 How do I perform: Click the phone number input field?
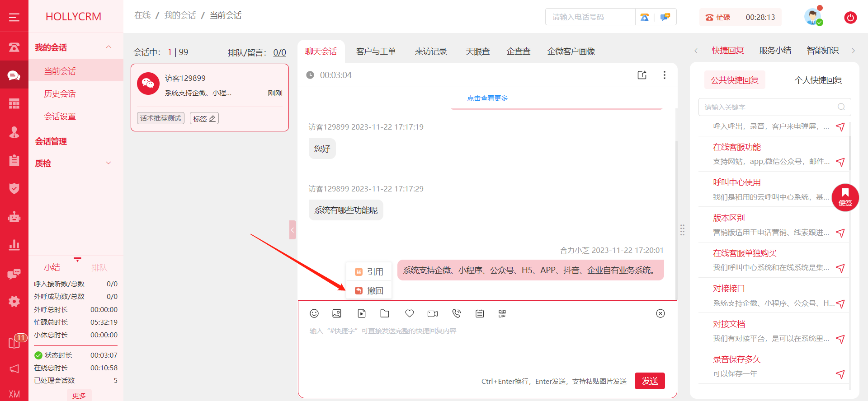[x=590, y=17]
